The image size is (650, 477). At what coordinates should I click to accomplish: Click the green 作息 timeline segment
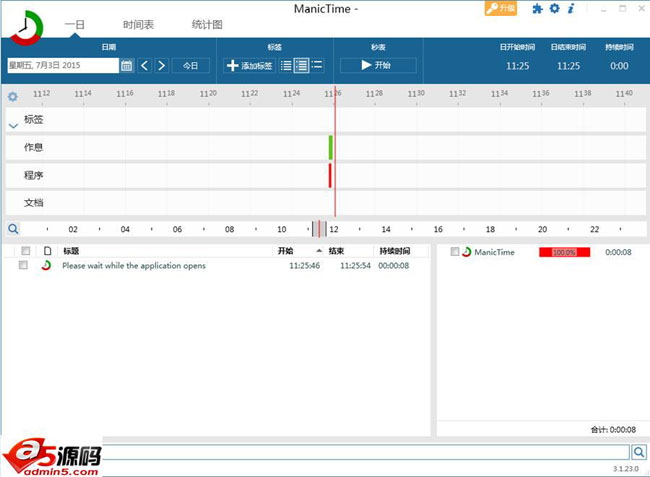tap(331, 147)
